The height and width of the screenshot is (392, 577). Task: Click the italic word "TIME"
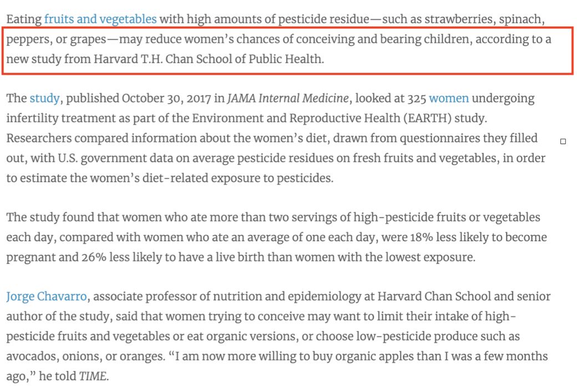click(93, 376)
